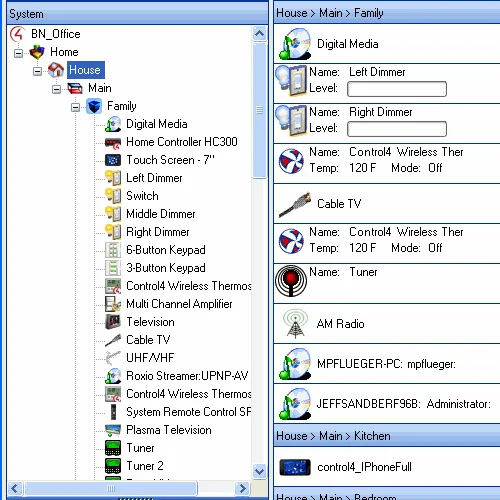Screen dimensions: 500x500
Task: Click the Cable TV plug icon in the tree
Action: coord(113,340)
